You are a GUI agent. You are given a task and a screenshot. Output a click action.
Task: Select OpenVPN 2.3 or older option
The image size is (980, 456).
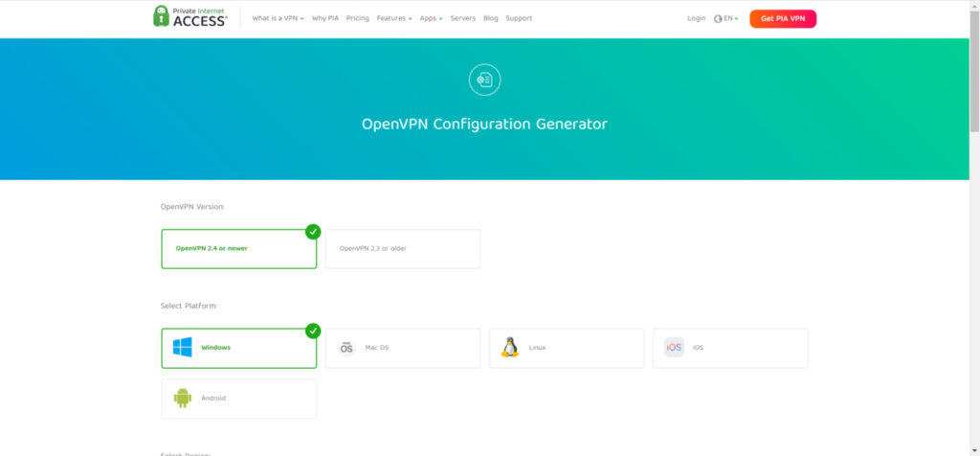pyautogui.click(x=402, y=248)
